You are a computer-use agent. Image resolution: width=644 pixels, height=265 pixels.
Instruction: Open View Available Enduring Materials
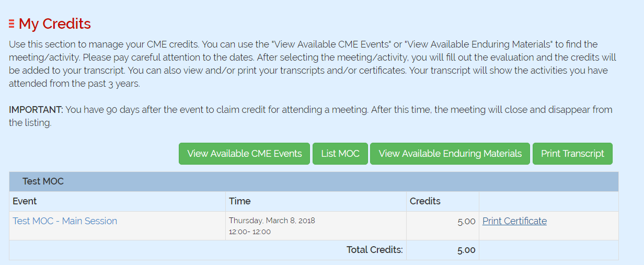[450, 154]
